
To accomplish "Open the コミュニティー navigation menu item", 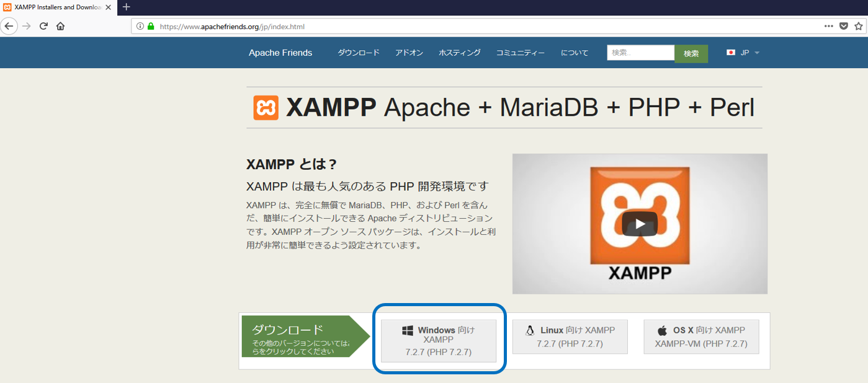I will coord(521,53).
